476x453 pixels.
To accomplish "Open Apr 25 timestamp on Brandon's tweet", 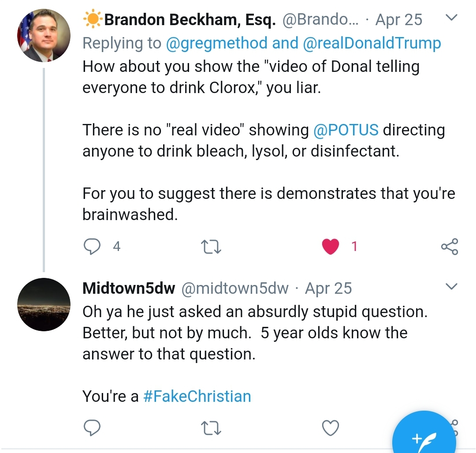I will coord(398,20).
